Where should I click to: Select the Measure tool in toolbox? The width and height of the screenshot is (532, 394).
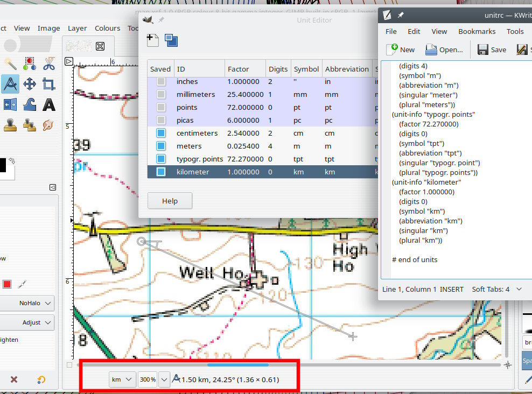tap(10, 84)
